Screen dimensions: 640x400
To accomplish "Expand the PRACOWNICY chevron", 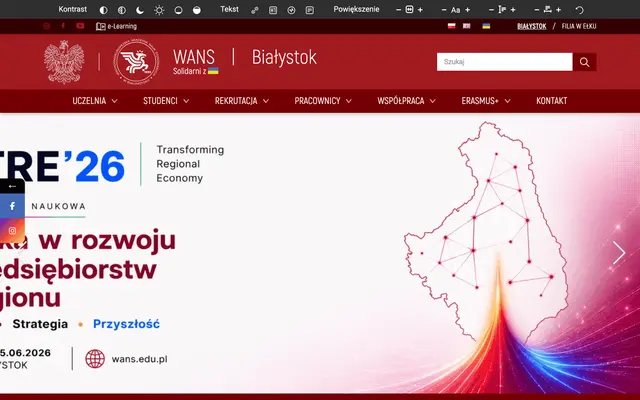I will click(x=349, y=101).
